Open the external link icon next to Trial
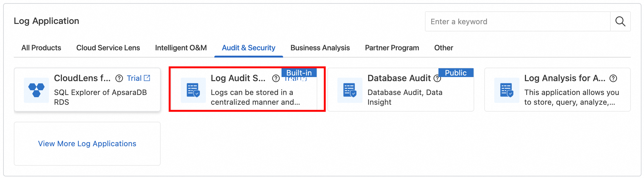This screenshot has width=644, height=178. 147,78
